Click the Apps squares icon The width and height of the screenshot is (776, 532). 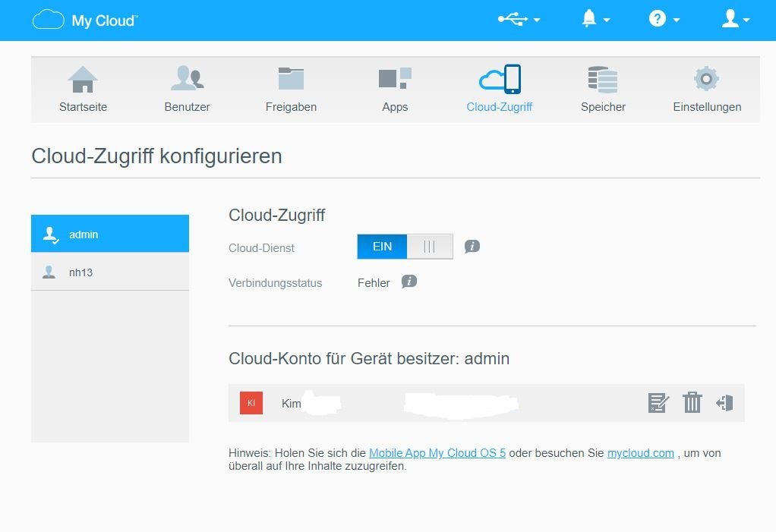coord(395,78)
